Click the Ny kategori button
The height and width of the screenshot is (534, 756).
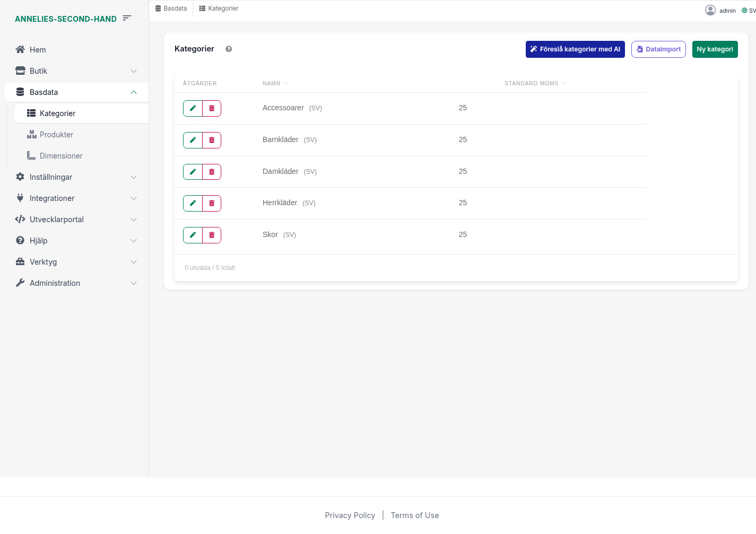click(715, 49)
